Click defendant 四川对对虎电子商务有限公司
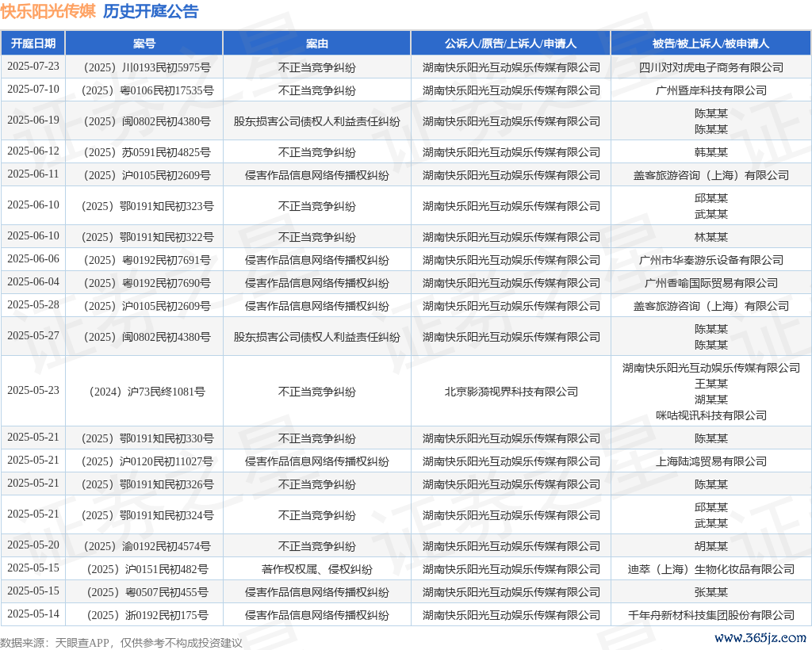This screenshot has height=650, width=812. pos(711,67)
